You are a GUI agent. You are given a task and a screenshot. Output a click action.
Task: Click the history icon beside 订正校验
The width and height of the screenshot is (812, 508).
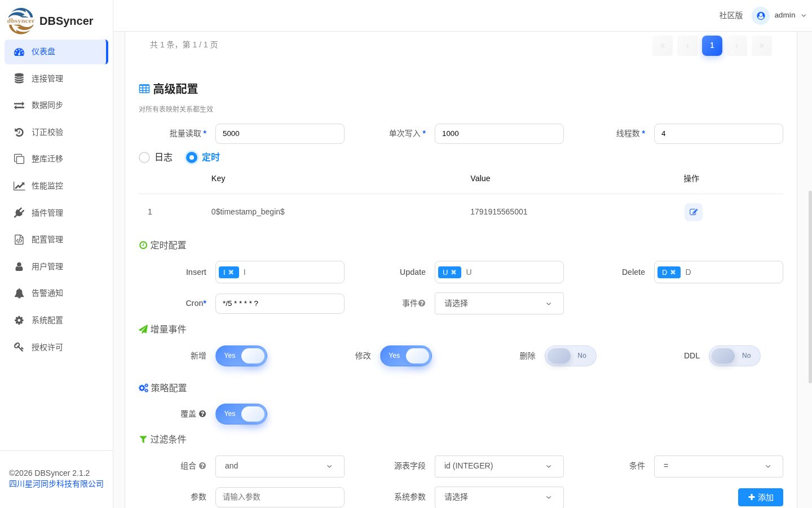pyautogui.click(x=19, y=132)
